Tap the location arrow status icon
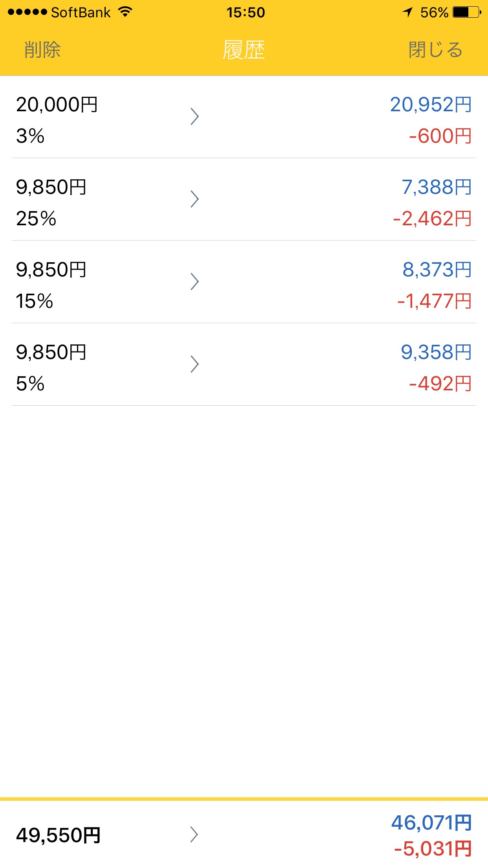Viewport: 488px width, 868px height. [x=407, y=12]
